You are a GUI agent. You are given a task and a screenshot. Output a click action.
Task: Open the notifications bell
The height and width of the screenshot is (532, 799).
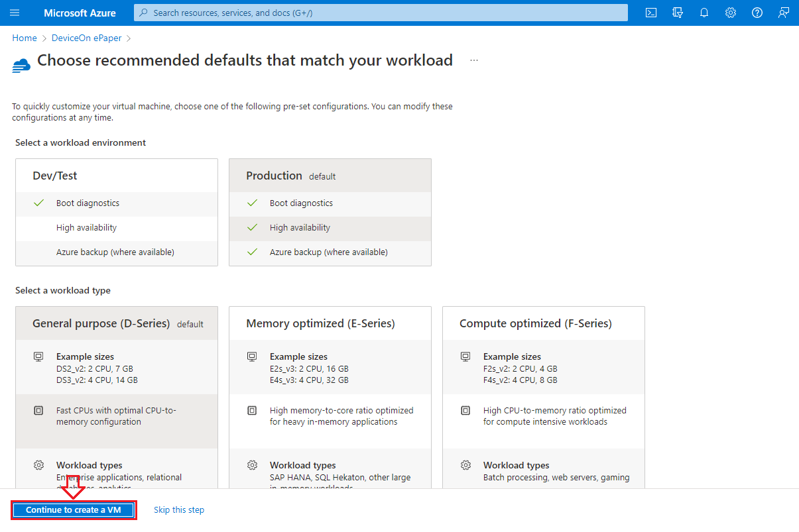pyautogui.click(x=704, y=13)
